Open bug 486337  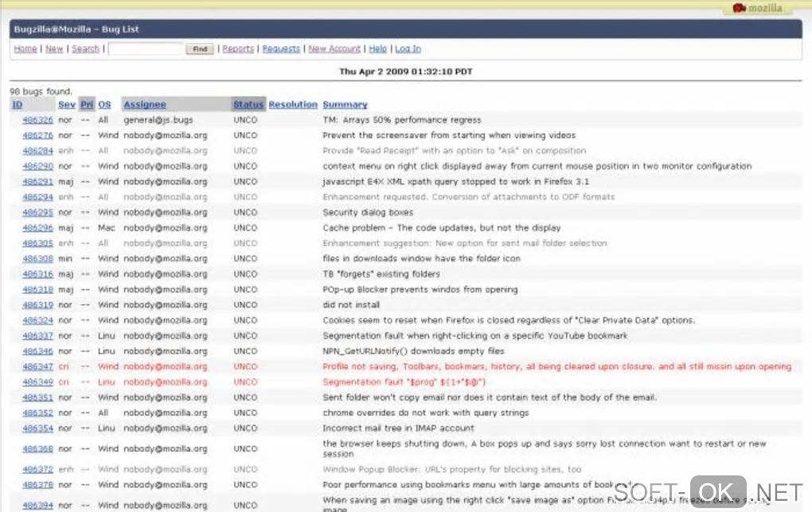tap(37, 336)
